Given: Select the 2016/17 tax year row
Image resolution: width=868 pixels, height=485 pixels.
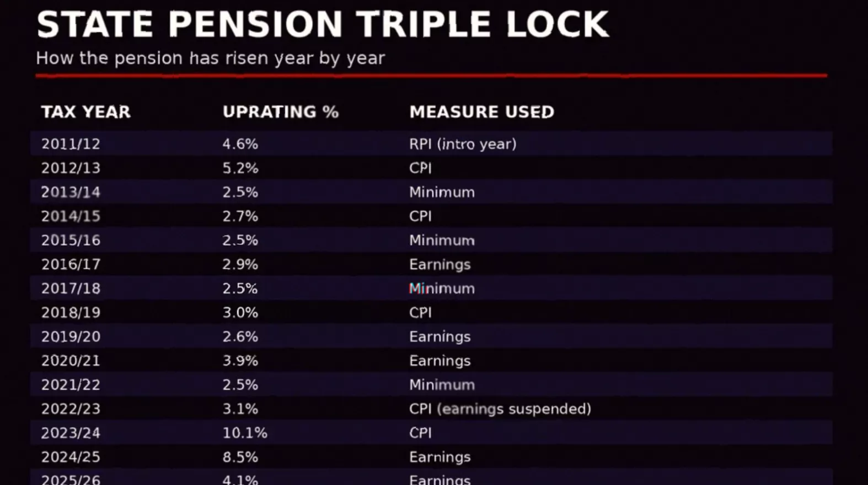Looking at the screenshot, I should pos(431,264).
